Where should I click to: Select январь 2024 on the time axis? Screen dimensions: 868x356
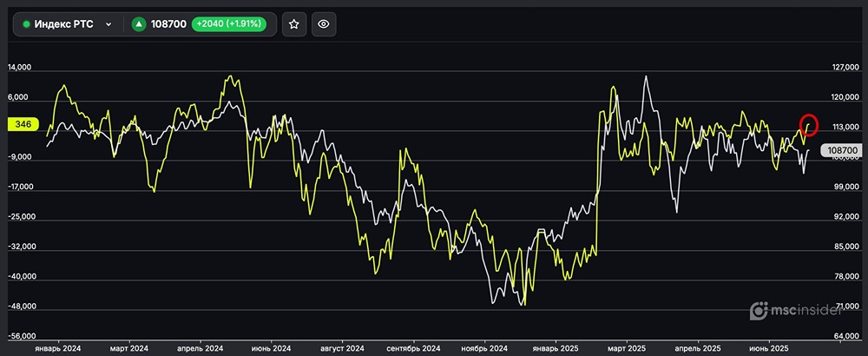(x=57, y=347)
